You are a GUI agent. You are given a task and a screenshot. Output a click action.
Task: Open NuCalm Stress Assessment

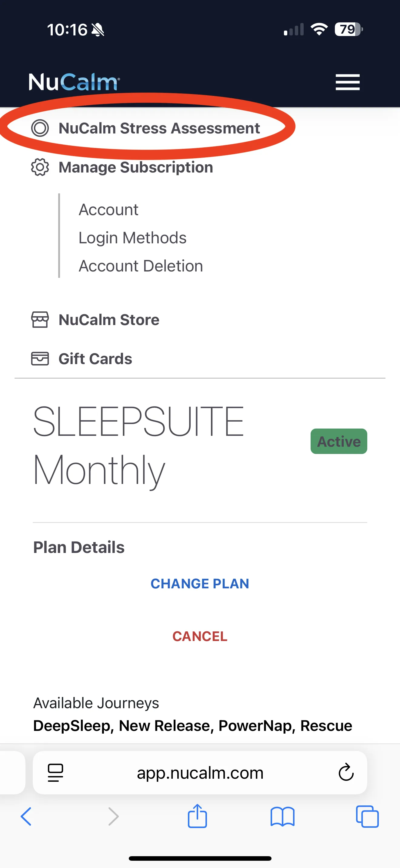tap(159, 128)
